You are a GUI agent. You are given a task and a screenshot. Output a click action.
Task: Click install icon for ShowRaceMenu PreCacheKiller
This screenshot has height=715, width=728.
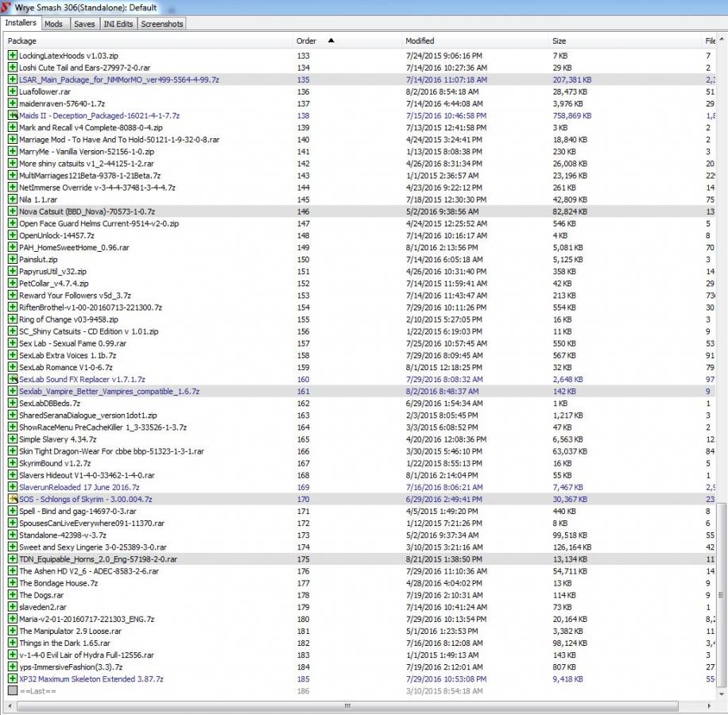point(13,427)
